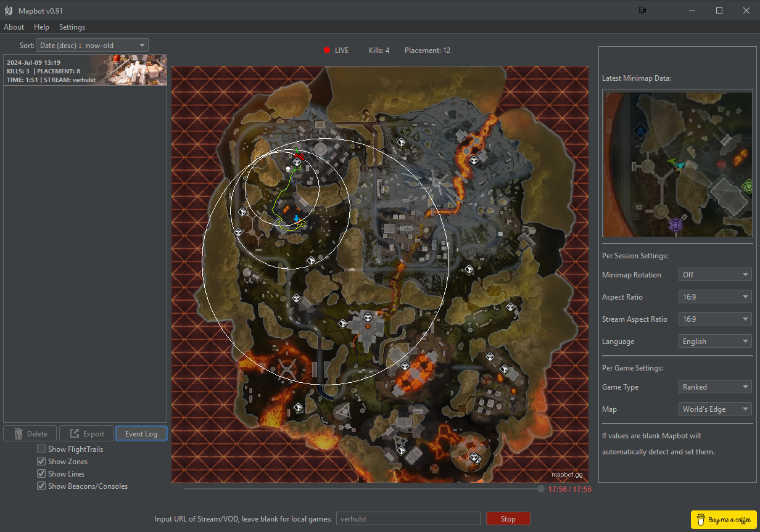Open the Aspect Ratio dropdown
Screen dimensions: 760x532
coord(714,297)
